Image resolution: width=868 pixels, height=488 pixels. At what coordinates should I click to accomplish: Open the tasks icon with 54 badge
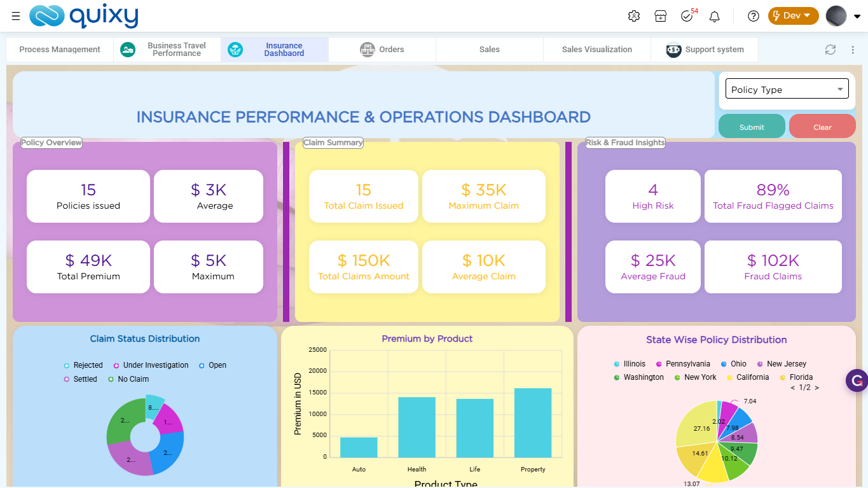(687, 16)
